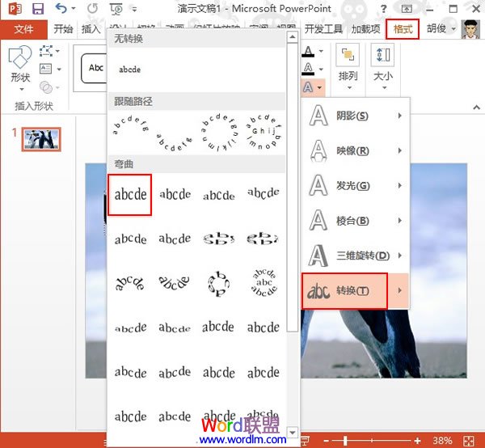Open the 大小 Size button

tap(383, 67)
